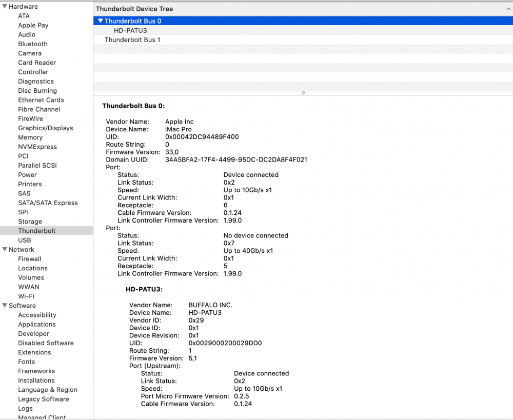
Task: Select FireWire in the sidebar
Action: click(x=30, y=118)
